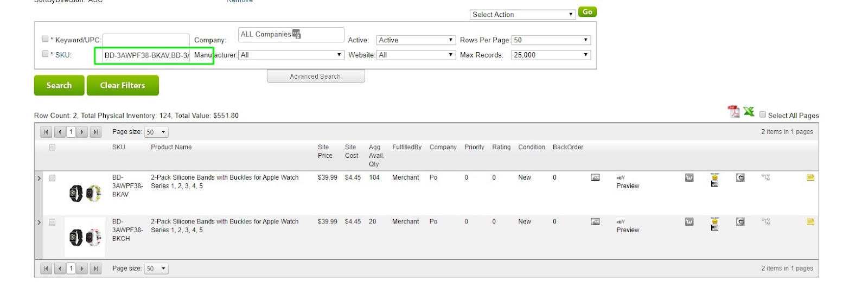Open yellow note for BD-3AWPF38-BKAV row

(810, 177)
